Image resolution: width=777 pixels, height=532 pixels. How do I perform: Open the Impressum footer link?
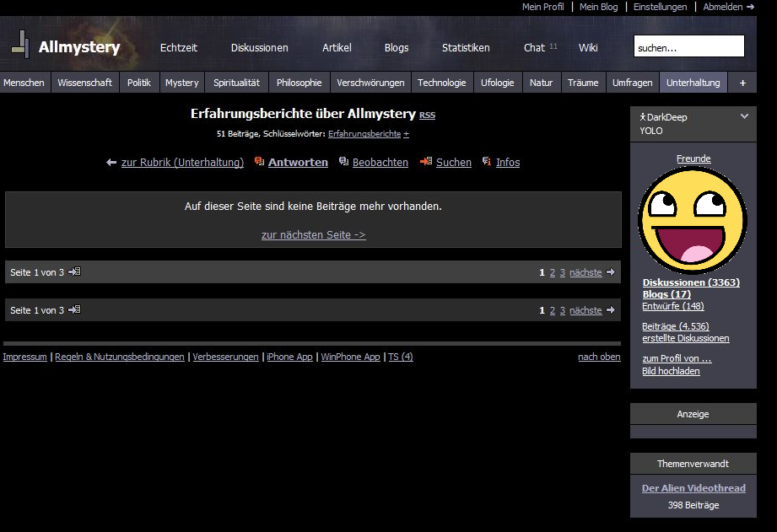(x=24, y=357)
